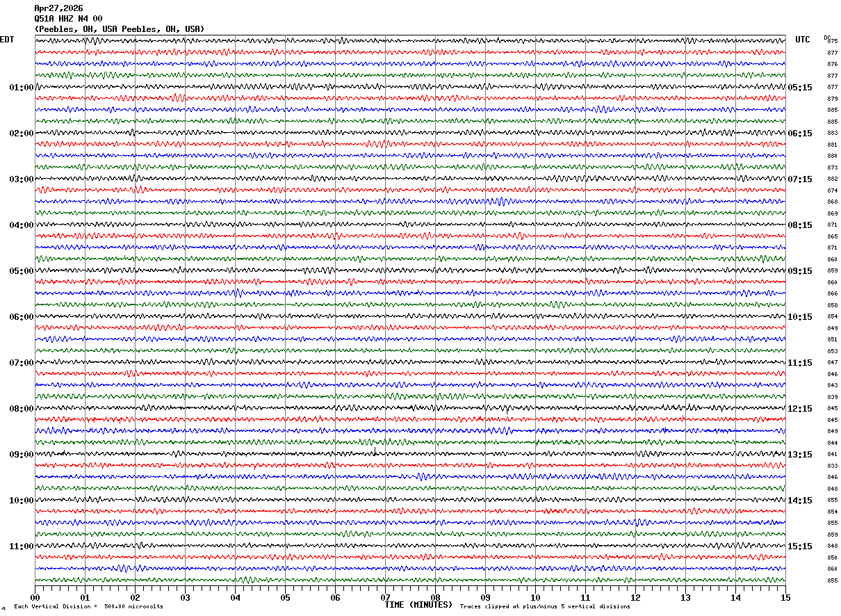Click the 15:15 UTC row label

(x=800, y=546)
